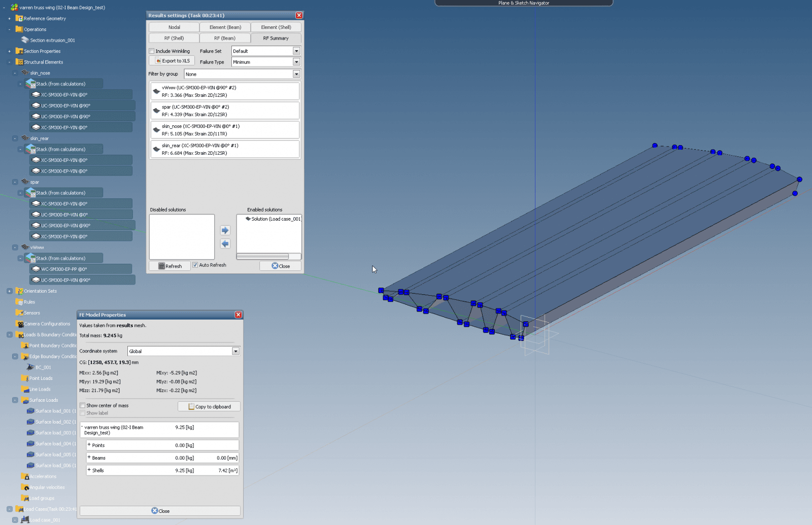Open the Filter by group dropdown
Viewport: 812px width, 525px height.
296,74
